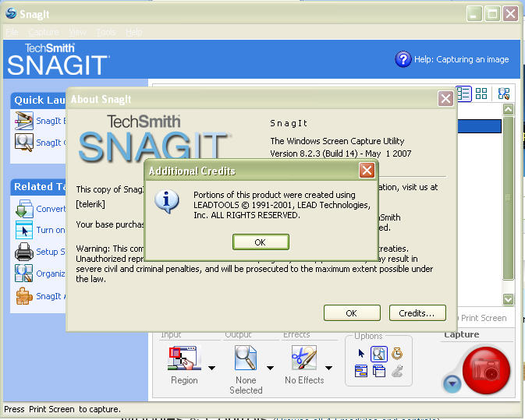The image size is (525, 420).
Task: Minimize the SnagIt window
Action: click(x=474, y=14)
